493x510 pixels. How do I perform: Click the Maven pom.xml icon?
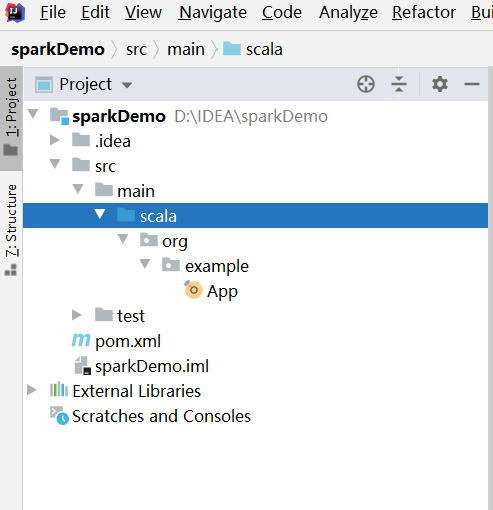(81, 340)
